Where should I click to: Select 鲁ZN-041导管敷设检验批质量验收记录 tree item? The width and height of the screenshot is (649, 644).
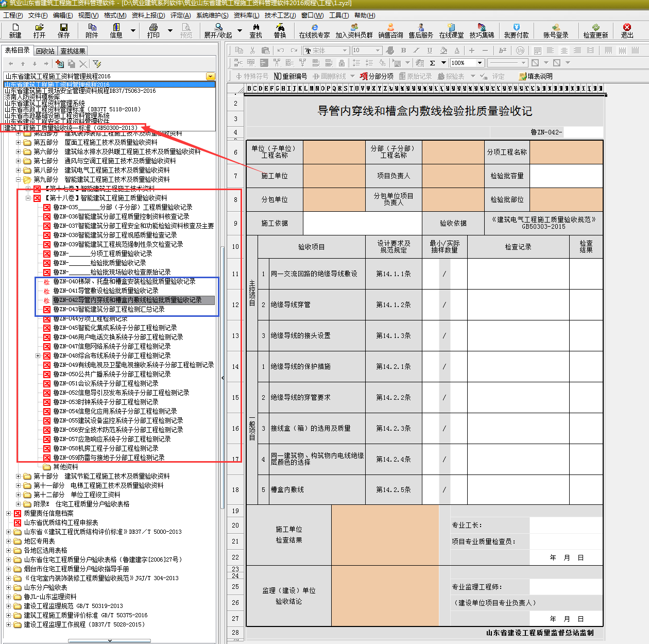(x=106, y=291)
